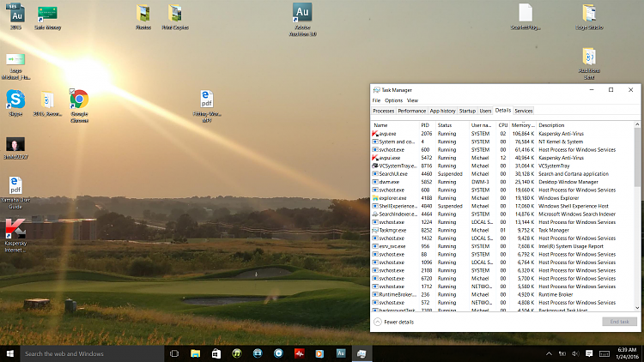Select the SearchIndexer process row
This screenshot has width=644, height=362.
pos(502,214)
